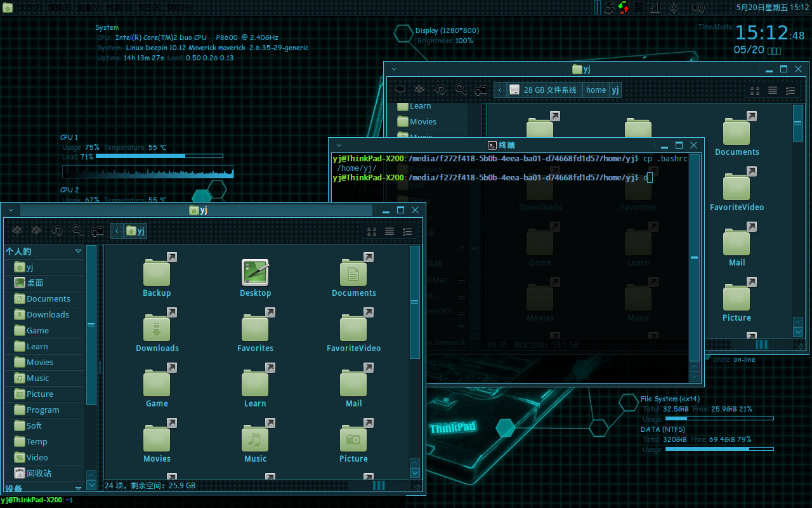The image size is (812, 508).
Task: Reload the rear yj file manager
Action: [440, 90]
